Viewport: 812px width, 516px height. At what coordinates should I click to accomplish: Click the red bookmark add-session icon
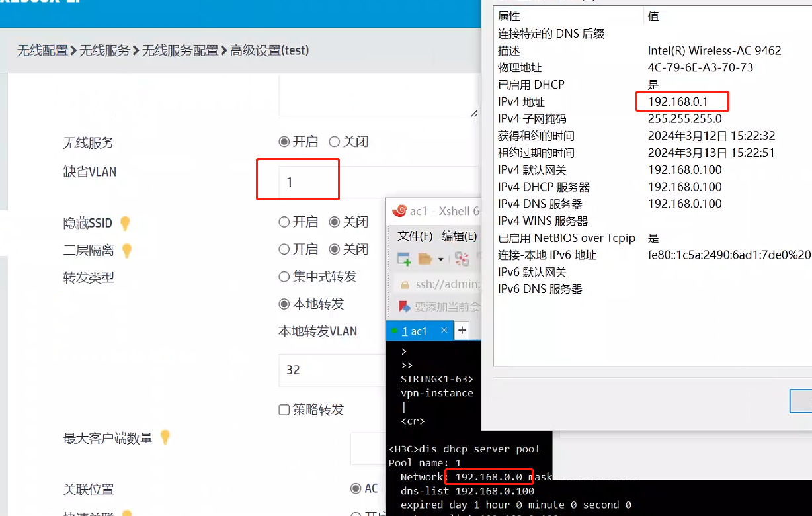[x=403, y=306]
